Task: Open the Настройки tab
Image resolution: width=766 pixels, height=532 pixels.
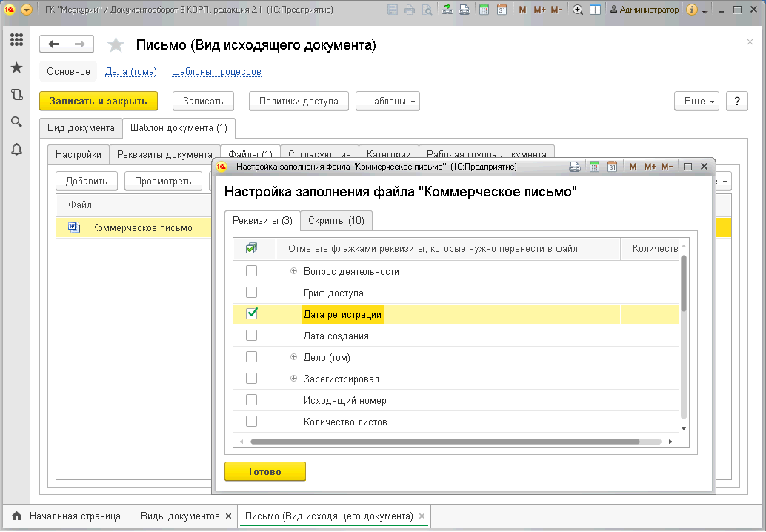Action: tap(79, 154)
